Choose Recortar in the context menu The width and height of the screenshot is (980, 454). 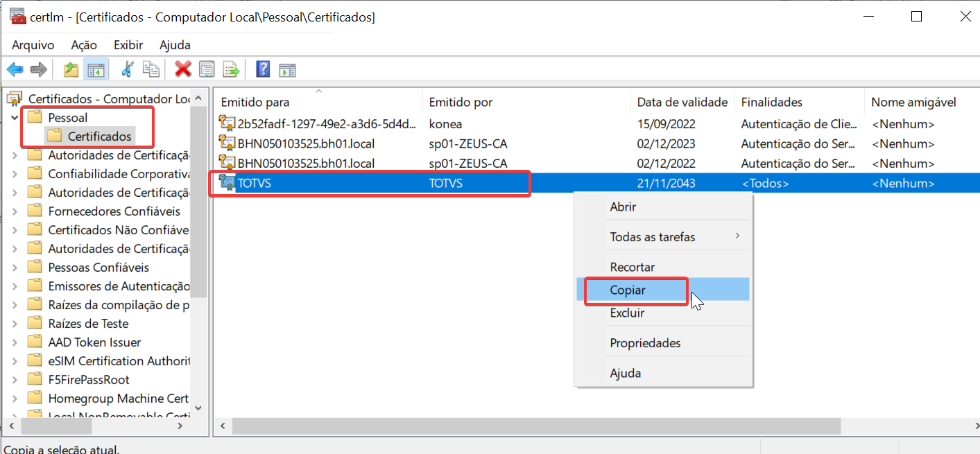[x=663, y=267]
